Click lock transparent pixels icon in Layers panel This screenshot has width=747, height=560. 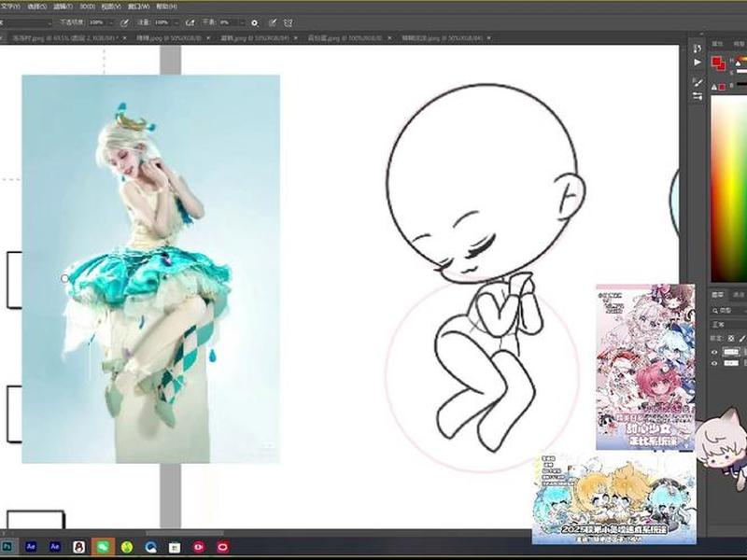tap(731, 338)
